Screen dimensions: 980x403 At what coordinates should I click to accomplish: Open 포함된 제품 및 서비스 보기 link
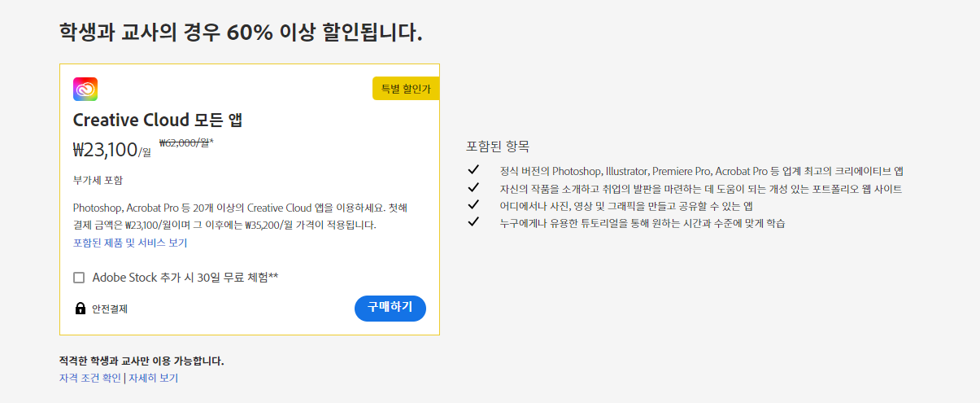click(130, 243)
